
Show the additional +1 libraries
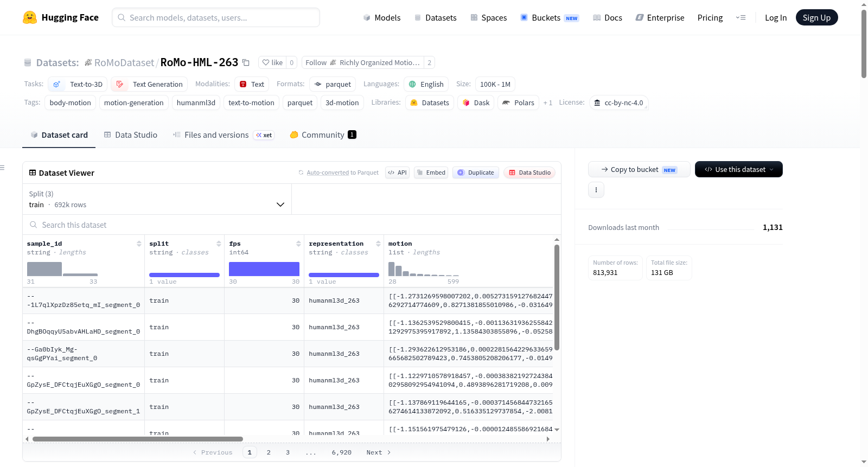pyautogui.click(x=548, y=103)
